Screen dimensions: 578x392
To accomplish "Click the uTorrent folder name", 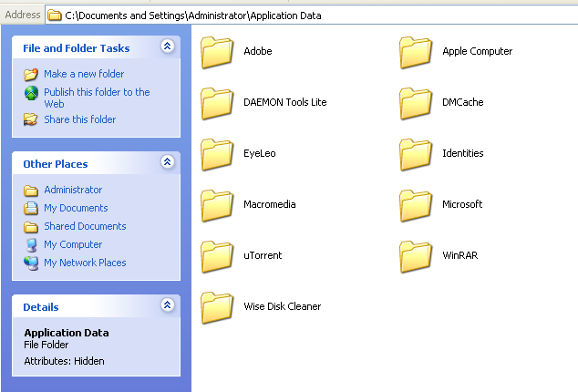I will pos(263,255).
